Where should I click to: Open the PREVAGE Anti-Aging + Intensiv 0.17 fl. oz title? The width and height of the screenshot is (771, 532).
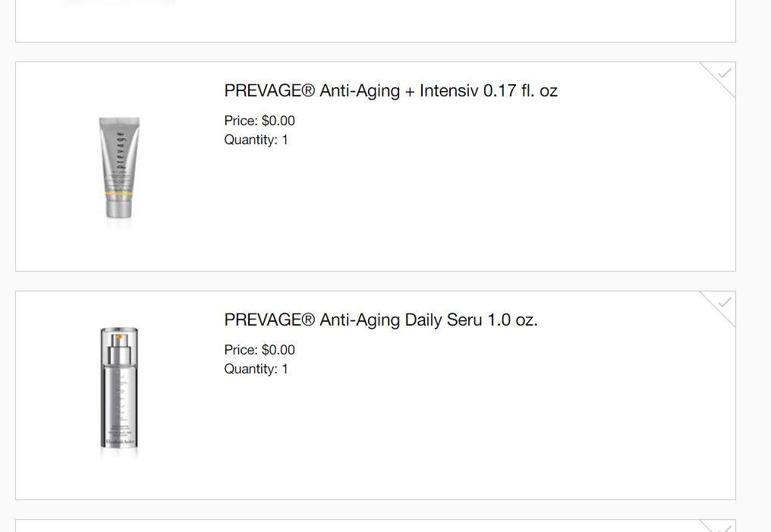[390, 91]
